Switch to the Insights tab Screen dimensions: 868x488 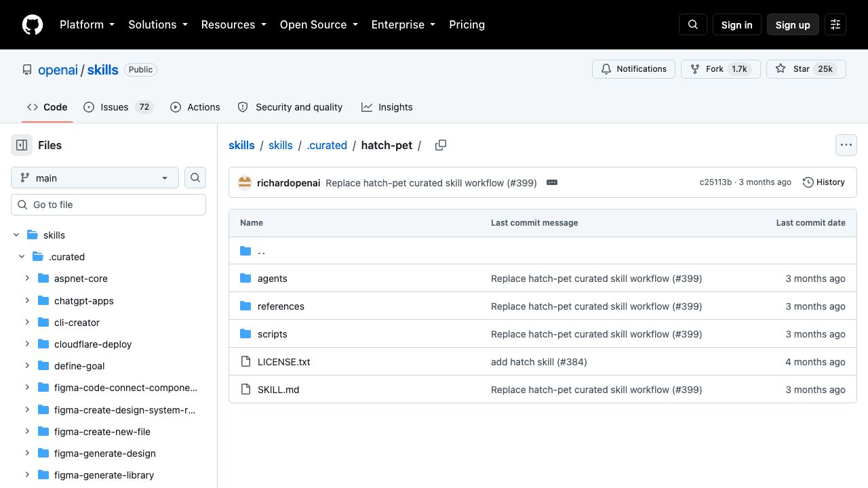pyautogui.click(x=387, y=107)
